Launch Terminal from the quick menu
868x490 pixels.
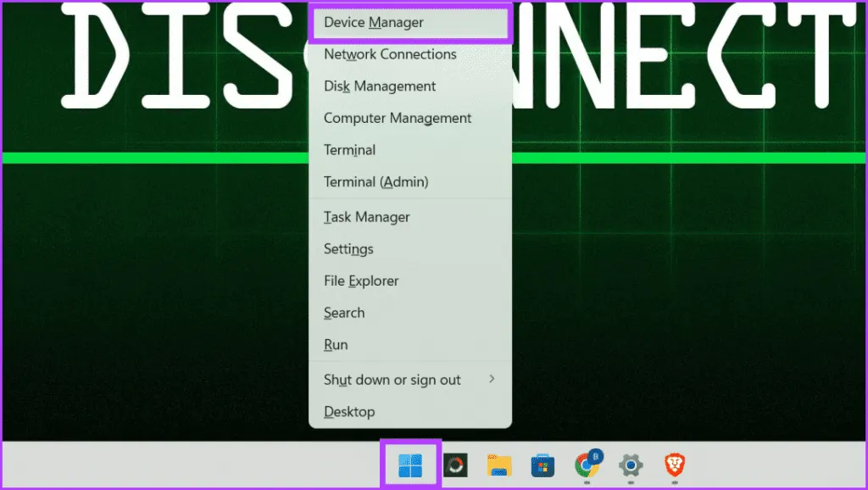[x=349, y=150]
